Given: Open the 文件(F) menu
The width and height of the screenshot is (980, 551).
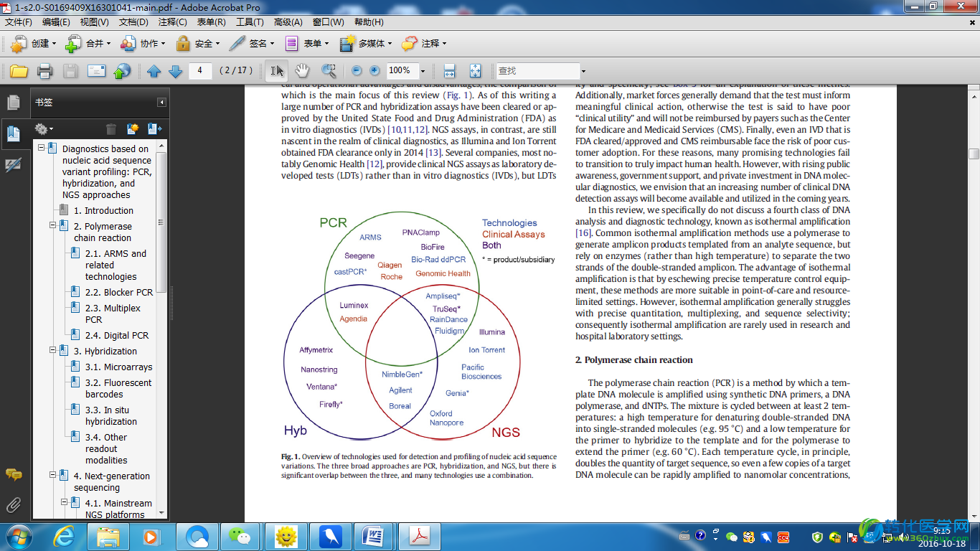Looking at the screenshot, I should point(19,22).
